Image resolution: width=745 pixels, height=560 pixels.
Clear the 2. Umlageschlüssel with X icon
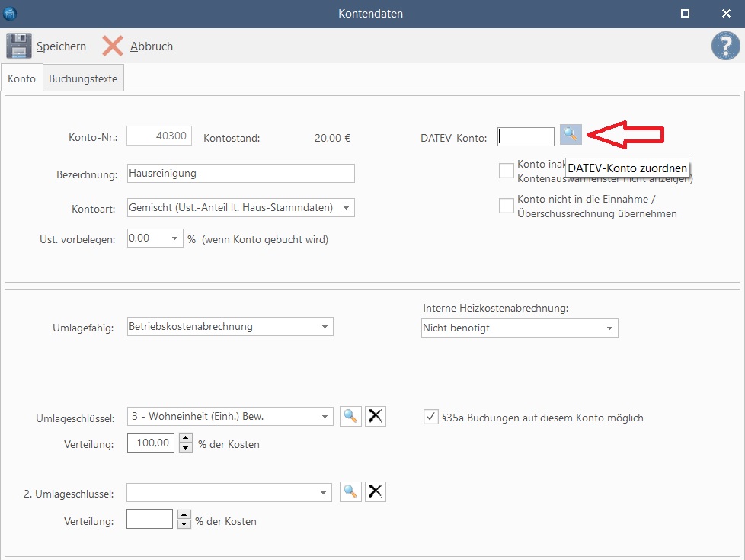[x=375, y=492]
